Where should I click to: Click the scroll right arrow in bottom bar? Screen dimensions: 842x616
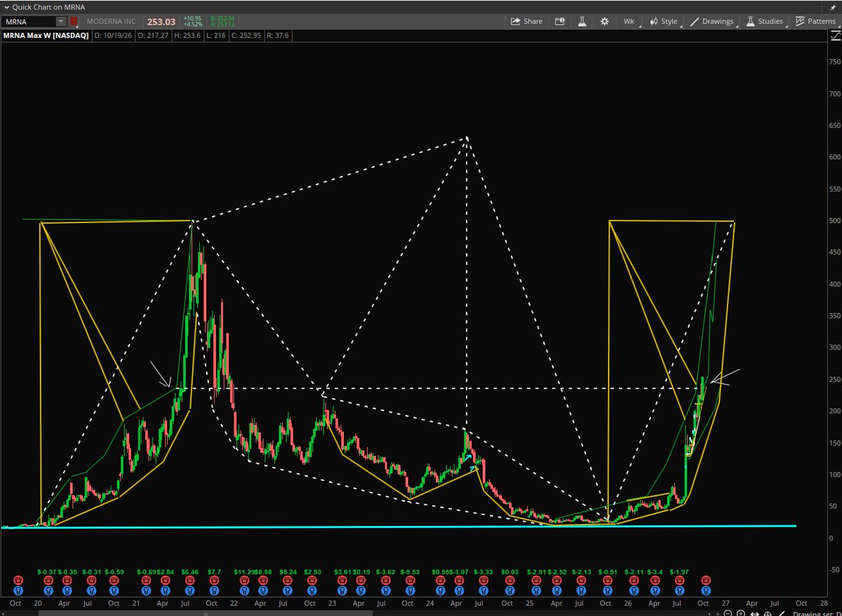pos(717,613)
